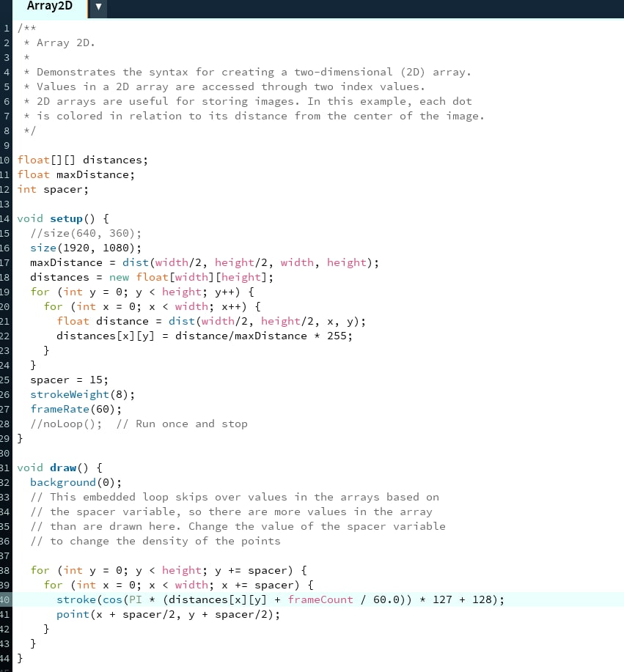Click line number 40 in the gutter
Screen dimensions: 624x672
tap(4, 599)
